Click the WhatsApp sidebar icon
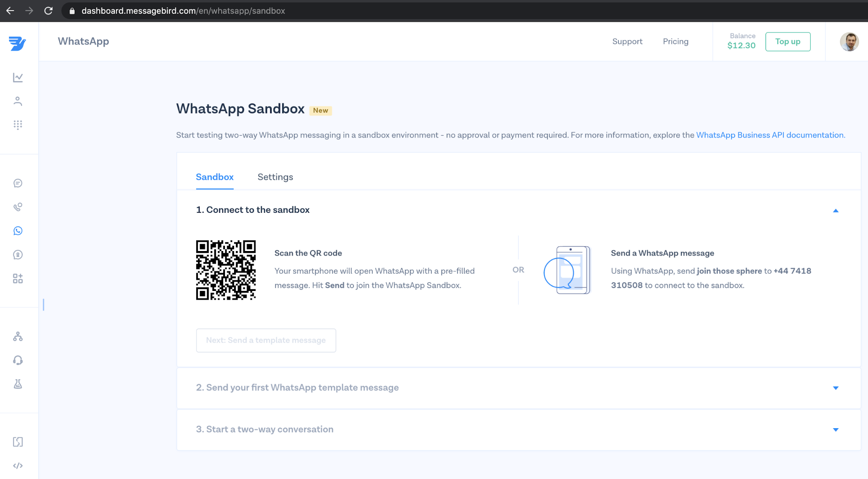868x479 pixels. coord(18,231)
